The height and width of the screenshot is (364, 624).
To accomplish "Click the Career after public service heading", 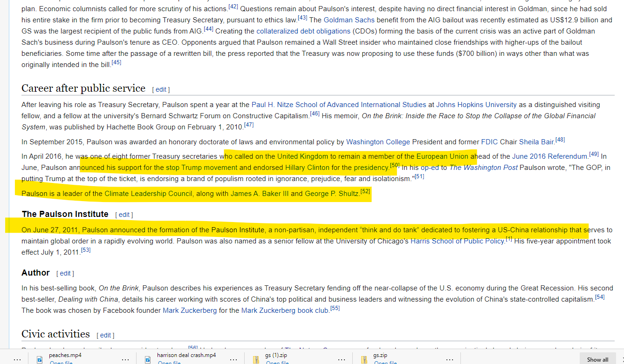I will click(83, 88).
